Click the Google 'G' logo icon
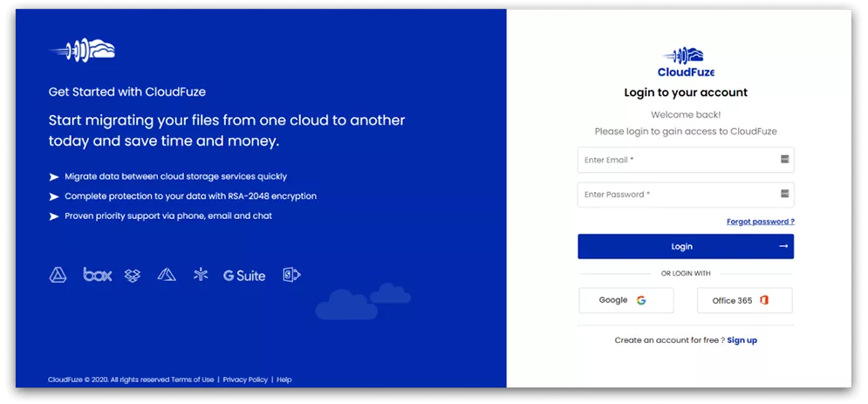 click(641, 300)
